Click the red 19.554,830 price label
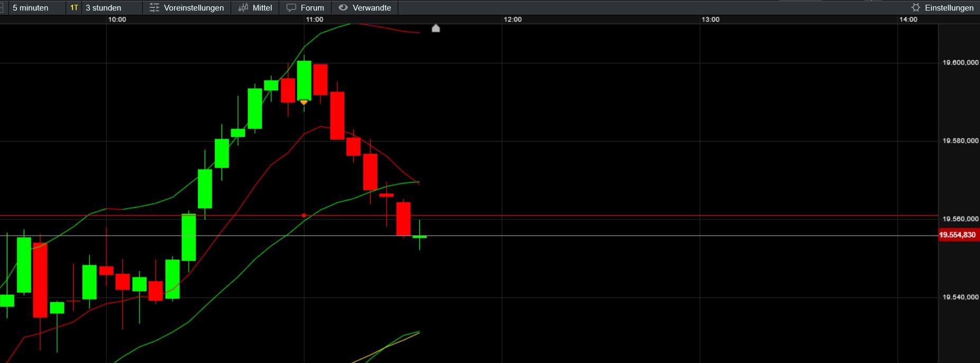 point(958,235)
